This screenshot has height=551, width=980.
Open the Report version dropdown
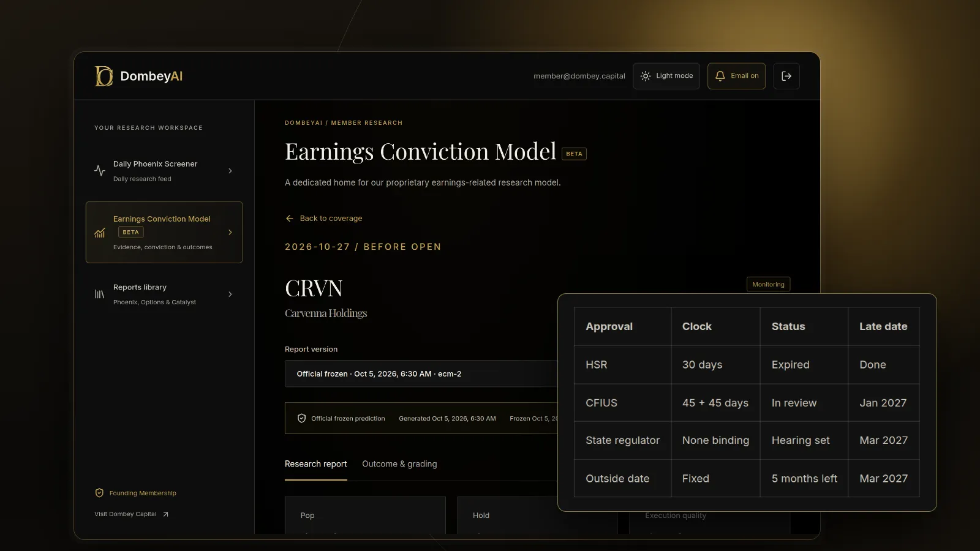coord(421,373)
